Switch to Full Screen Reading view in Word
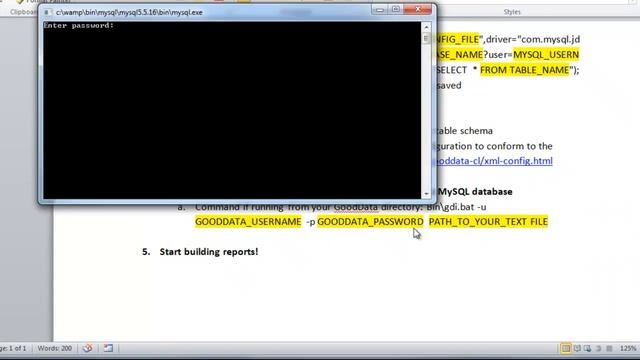 pyautogui.click(x=577, y=349)
